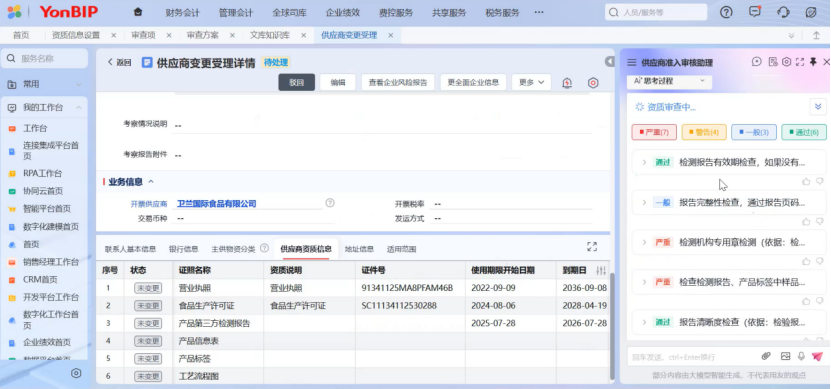
Task: Open the help question mark icon
Action: (727, 12)
